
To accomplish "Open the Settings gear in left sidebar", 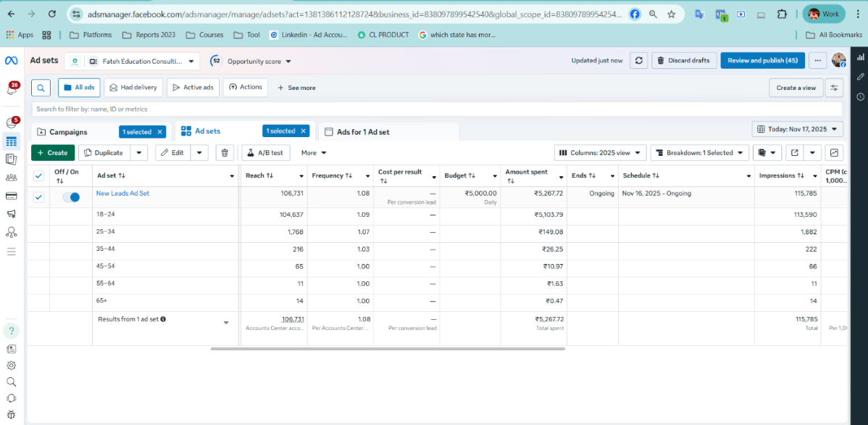I will [x=11, y=366].
